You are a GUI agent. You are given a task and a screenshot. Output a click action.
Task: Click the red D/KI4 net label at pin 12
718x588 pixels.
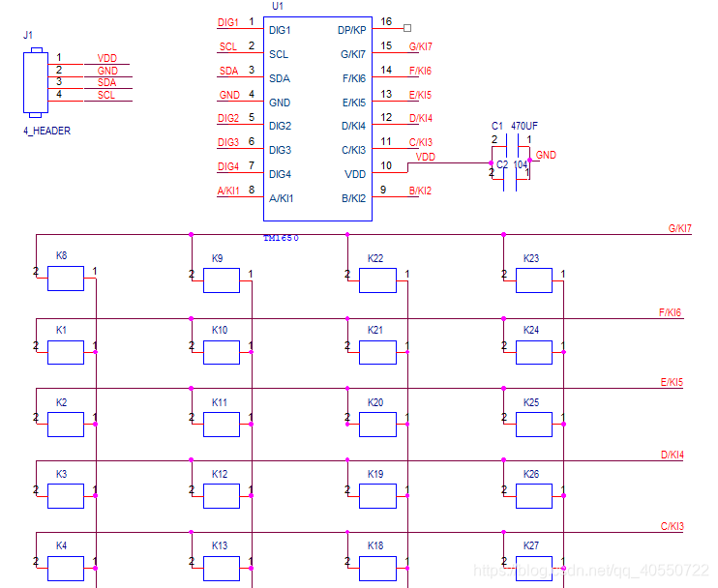coord(421,118)
